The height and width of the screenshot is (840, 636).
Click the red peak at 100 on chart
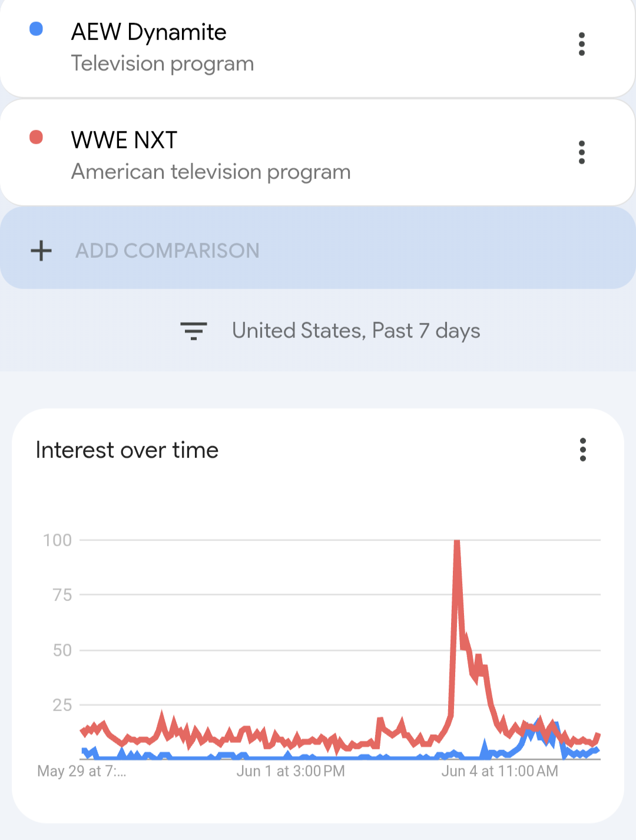point(457,542)
